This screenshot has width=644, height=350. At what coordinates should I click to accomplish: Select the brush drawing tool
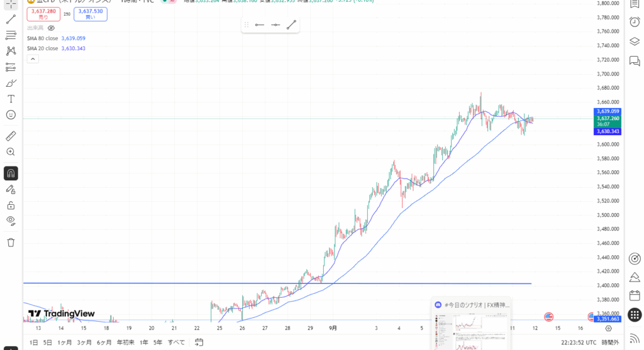(x=11, y=84)
